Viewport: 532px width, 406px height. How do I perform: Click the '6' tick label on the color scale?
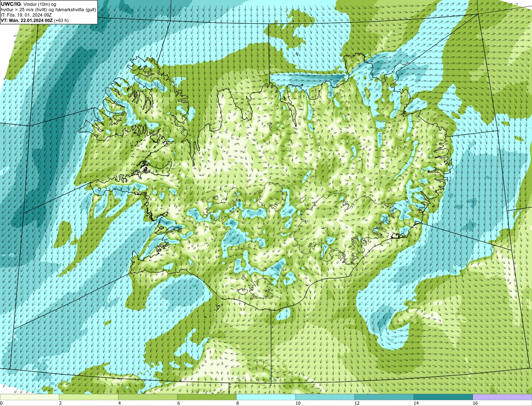click(178, 403)
